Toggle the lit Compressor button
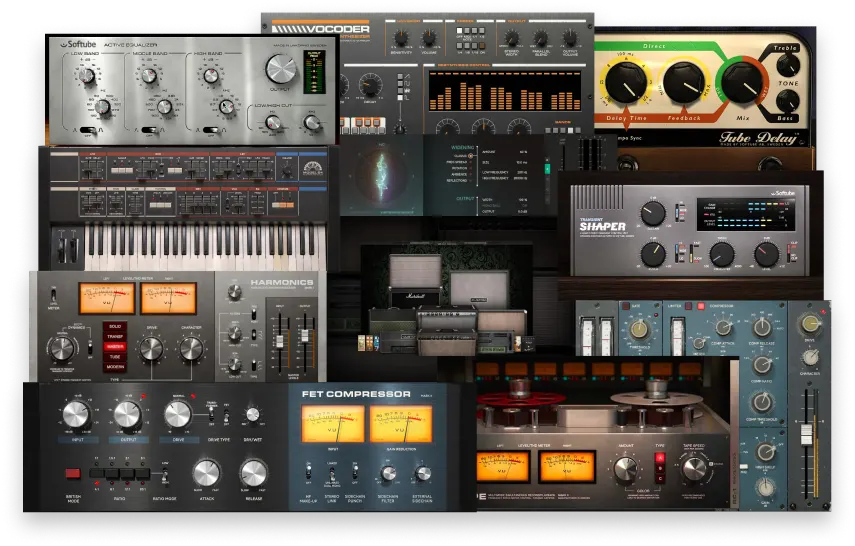Screen dimensions: 855x546 [701, 307]
